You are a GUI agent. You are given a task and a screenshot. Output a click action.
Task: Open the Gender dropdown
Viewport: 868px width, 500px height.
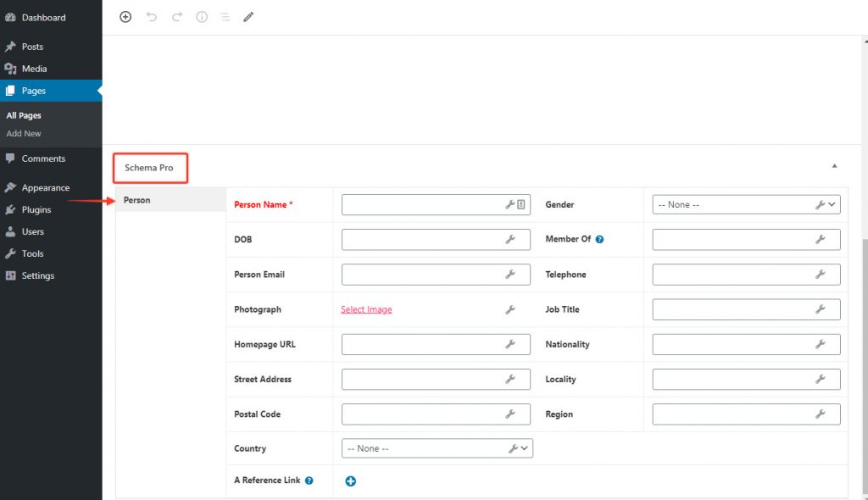pyautogui.click(x=745, y=205)
